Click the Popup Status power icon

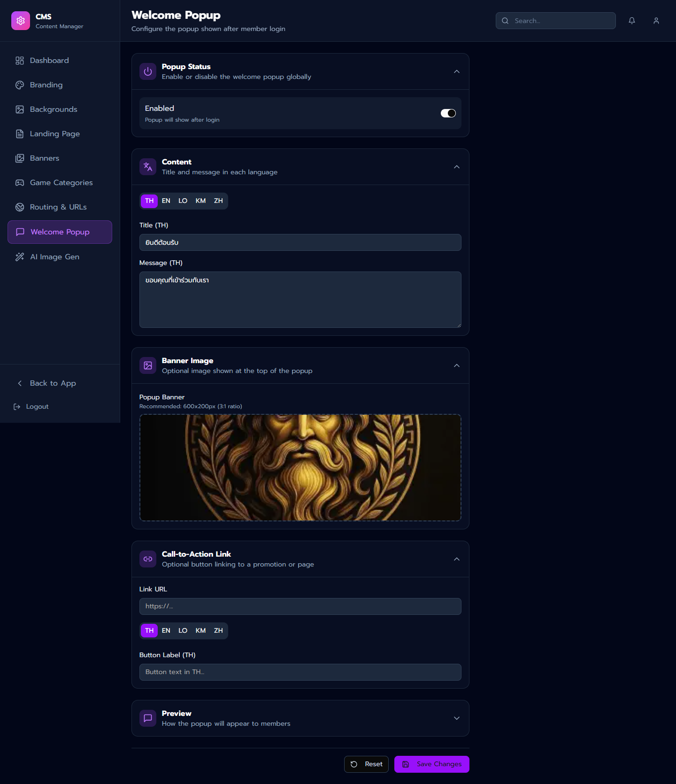148,71
